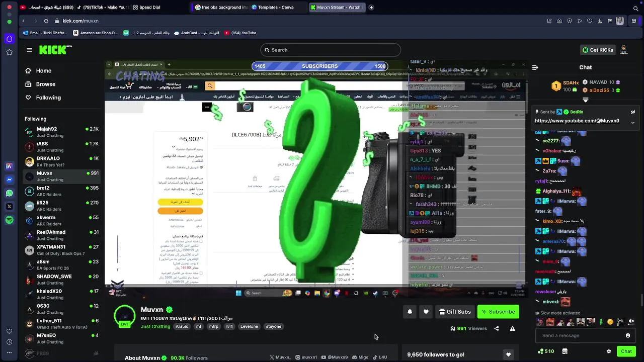This screenshot has width=644, height=362.
Task: Open the emoji picker in chat input
Action: [627, 335]
